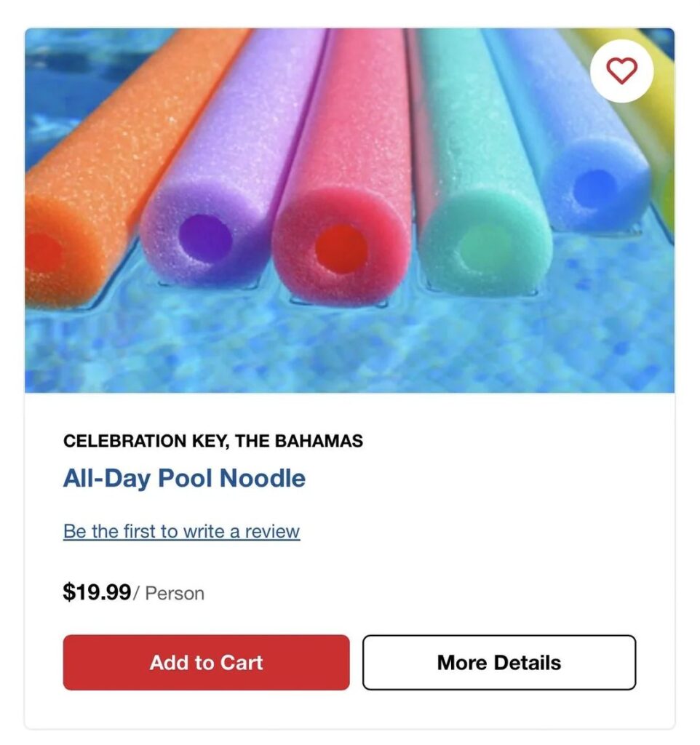Click the Celebration Key, The Bahamas label
Image resolution: width=700 pixels, height=745 pixels.
(212, 441)
